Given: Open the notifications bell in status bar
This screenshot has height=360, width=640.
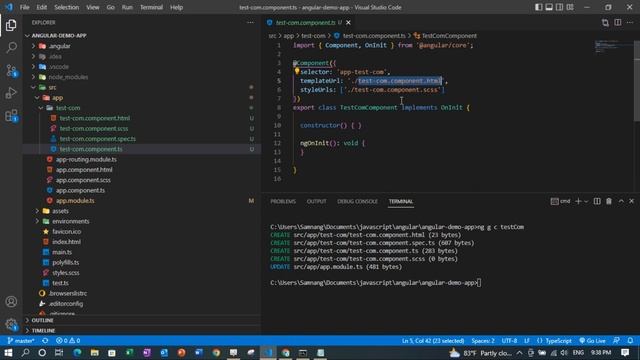Looking at the screenshot, I should click(630, 340).
